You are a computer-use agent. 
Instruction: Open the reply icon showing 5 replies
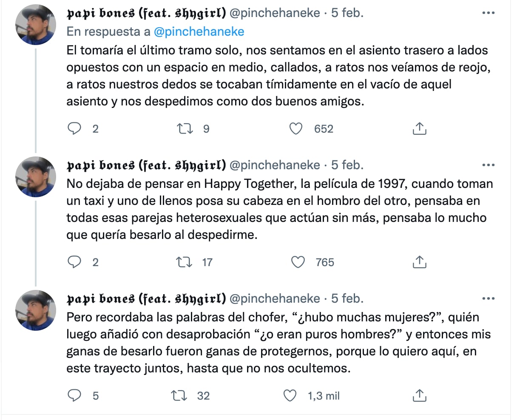[74, 395]
